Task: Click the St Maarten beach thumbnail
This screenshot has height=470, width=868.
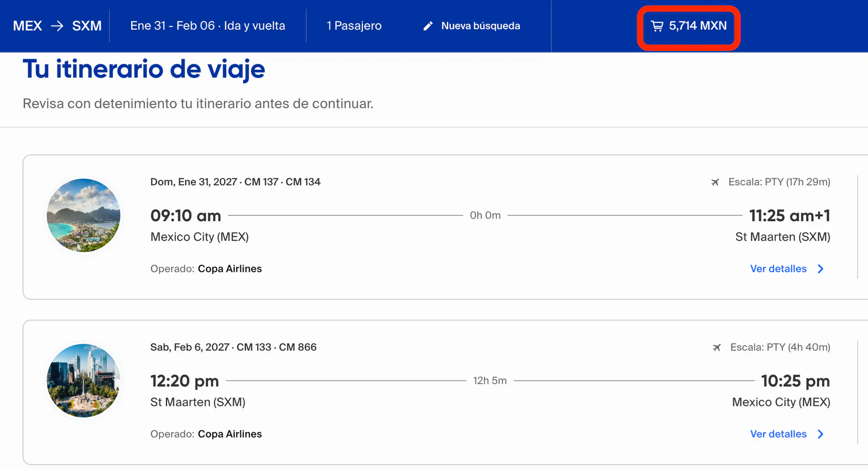Action: [x=84, y=215]
